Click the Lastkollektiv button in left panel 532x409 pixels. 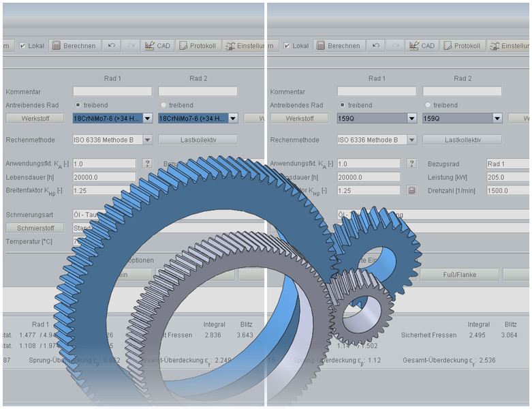click(x=198, y=140)
